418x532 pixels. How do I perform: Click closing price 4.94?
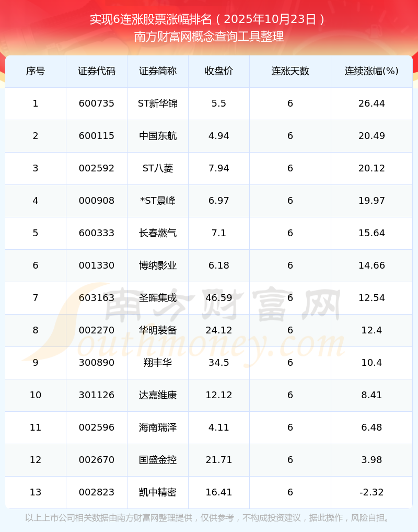coord(219,136)
